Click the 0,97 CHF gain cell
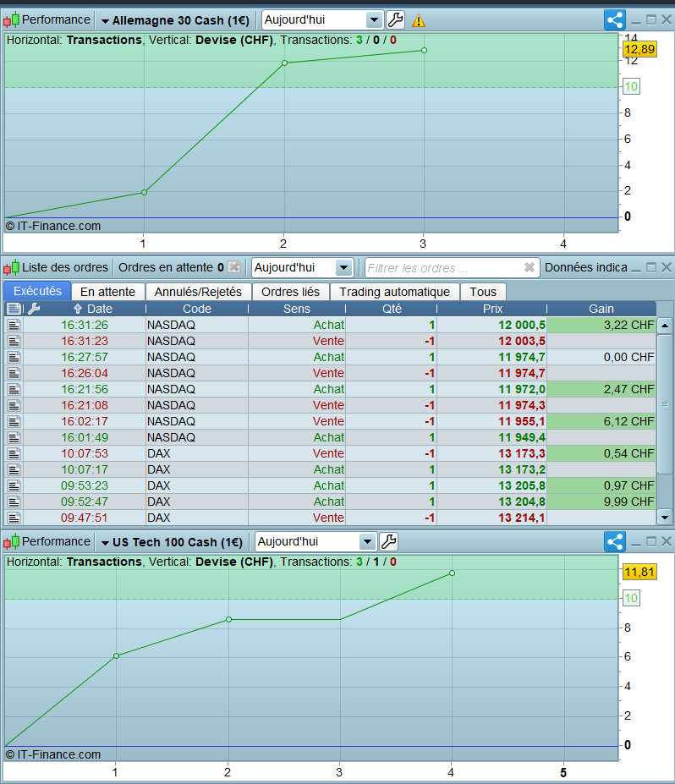The width and height of the screenshot is (675, 784). click(x=601, y=485)
